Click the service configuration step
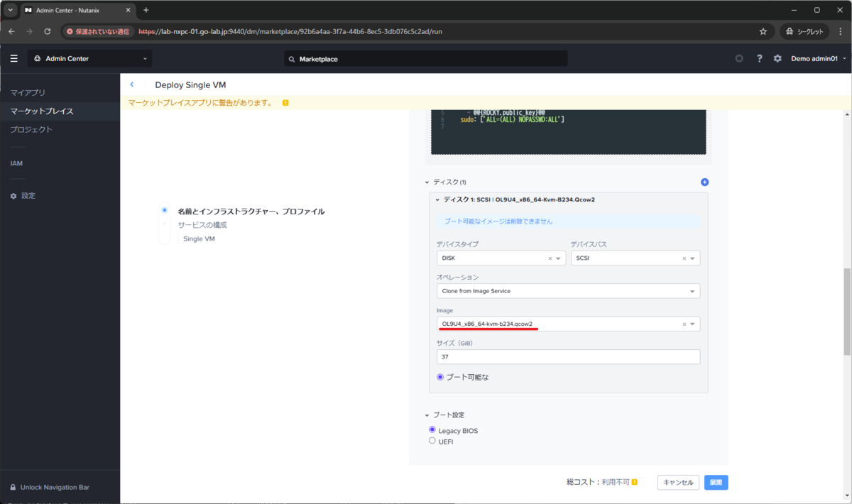The width and height of the screenshot is (852, 504). pyautogui.click(x=202, y=225)
